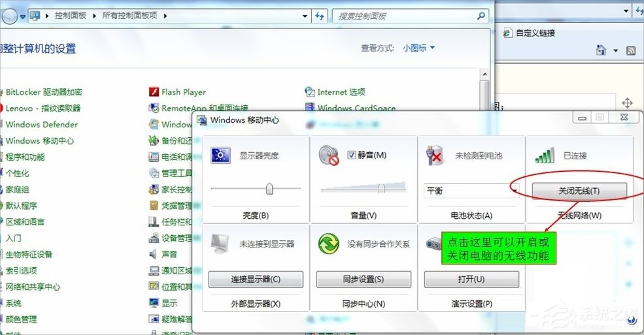Click the muted speaker volume icon
The width and height of the screenshot is (644, 335).
(x=328, y=155)
